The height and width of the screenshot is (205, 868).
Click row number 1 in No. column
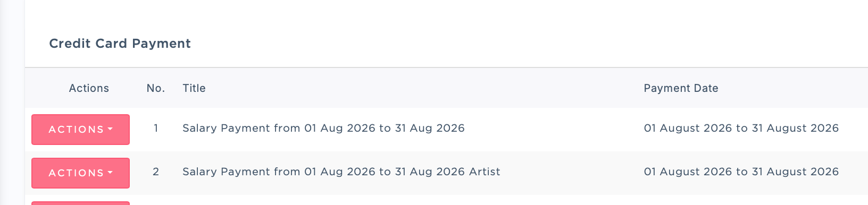coord(156,128)
